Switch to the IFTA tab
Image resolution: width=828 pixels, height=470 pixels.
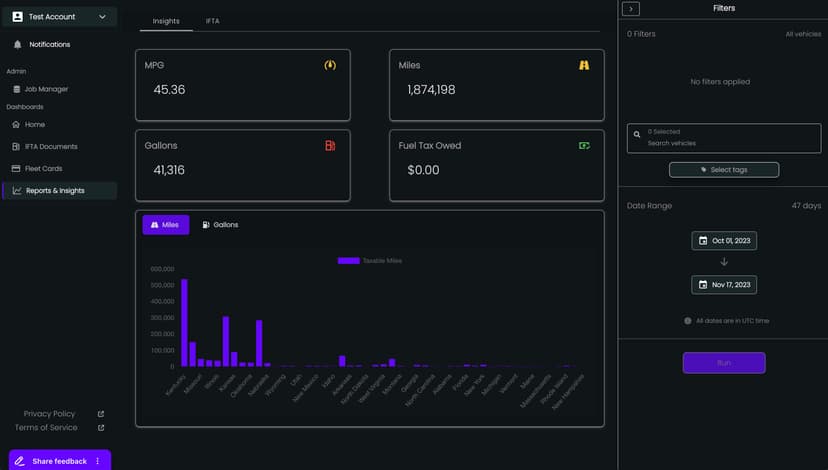point(212,21)
